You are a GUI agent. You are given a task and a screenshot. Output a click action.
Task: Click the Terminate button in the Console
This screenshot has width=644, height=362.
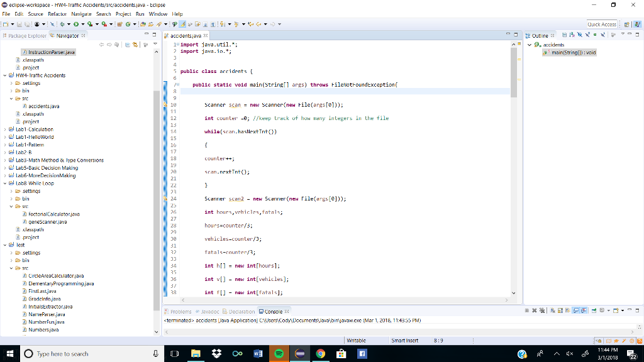tap(527, 311)
